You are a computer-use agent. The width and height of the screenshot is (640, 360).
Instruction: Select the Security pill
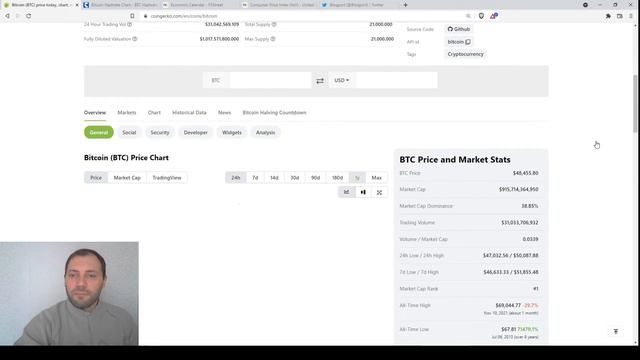pos(160,132)
